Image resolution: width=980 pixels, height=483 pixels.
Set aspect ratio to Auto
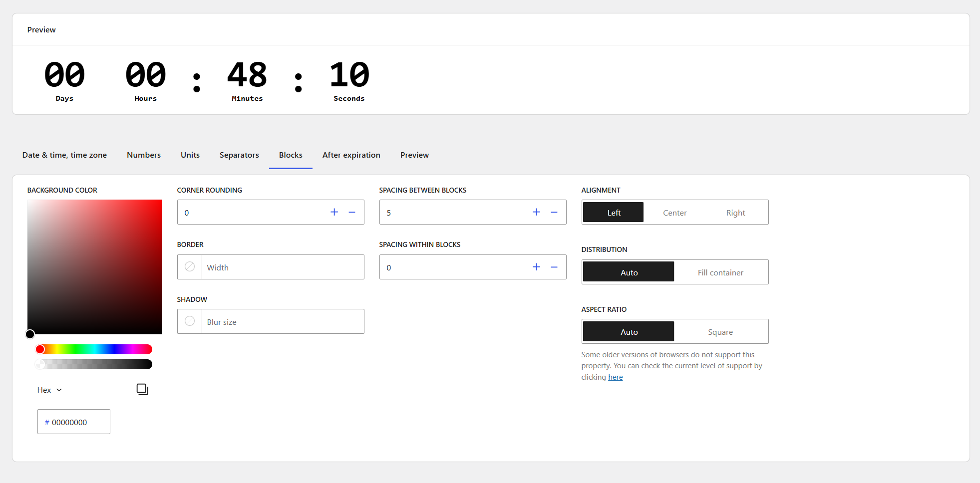[x=629, y=331]
